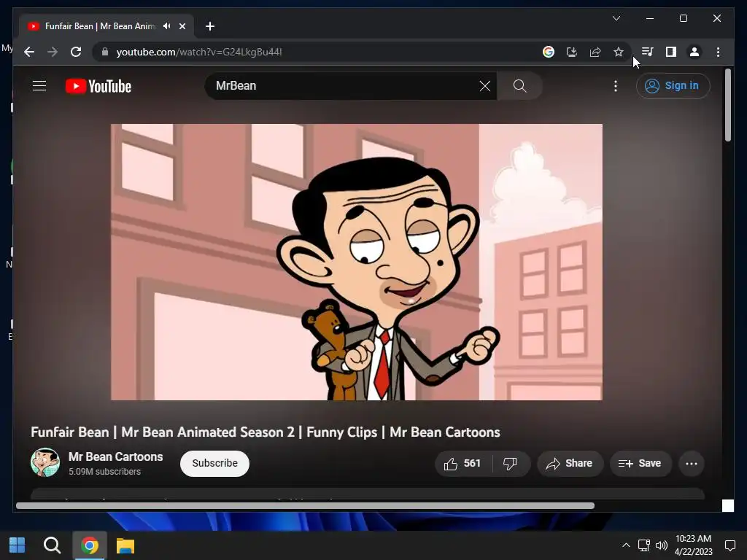Like the video with thumbs up
Screen dimensions: 747x560
pos(462,463)
